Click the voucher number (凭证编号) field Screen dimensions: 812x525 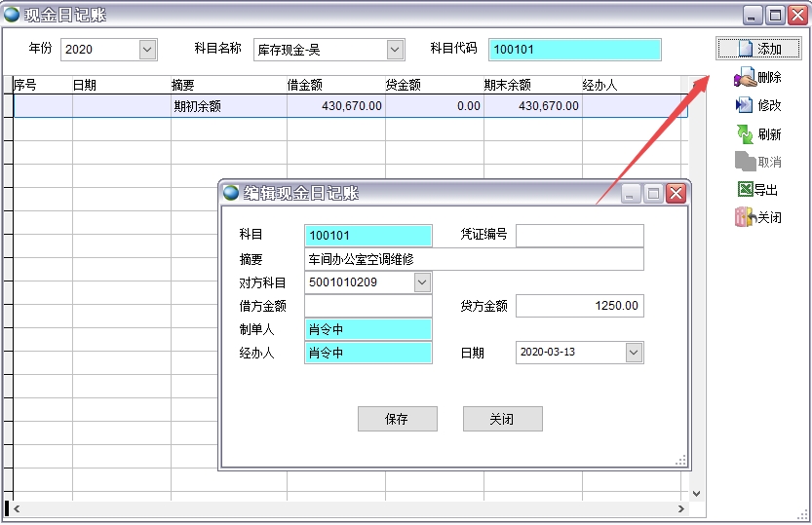coord(579,236)
